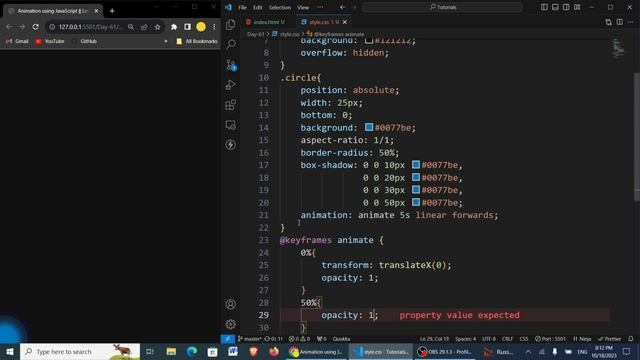Open the Remote Explorer view icon
640x360 pixels.
(231, 124)
